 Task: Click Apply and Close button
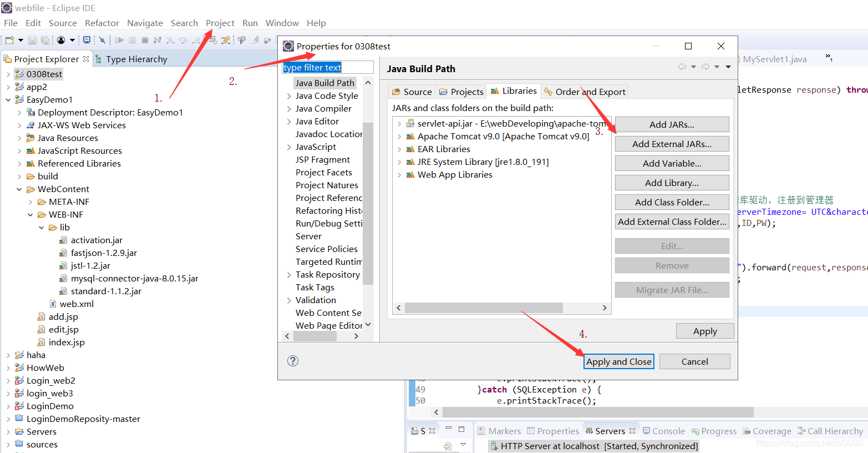(x=619, y=361)
